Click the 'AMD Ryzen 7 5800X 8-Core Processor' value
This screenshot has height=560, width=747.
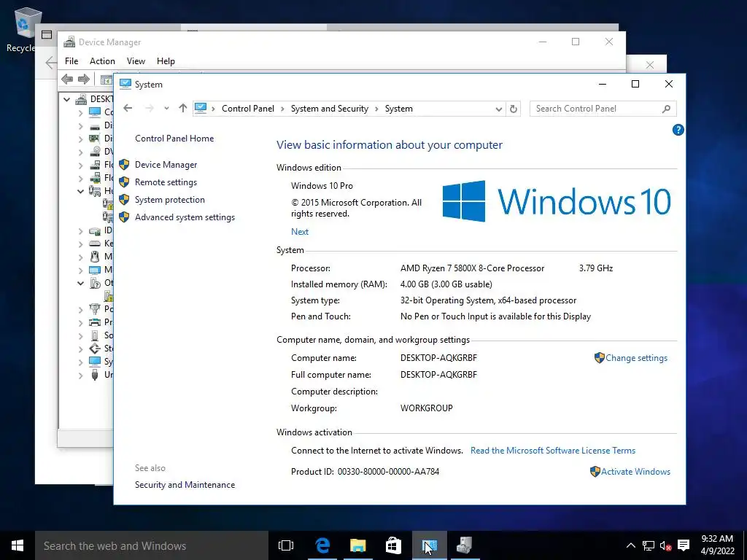[x=472, y=268]
